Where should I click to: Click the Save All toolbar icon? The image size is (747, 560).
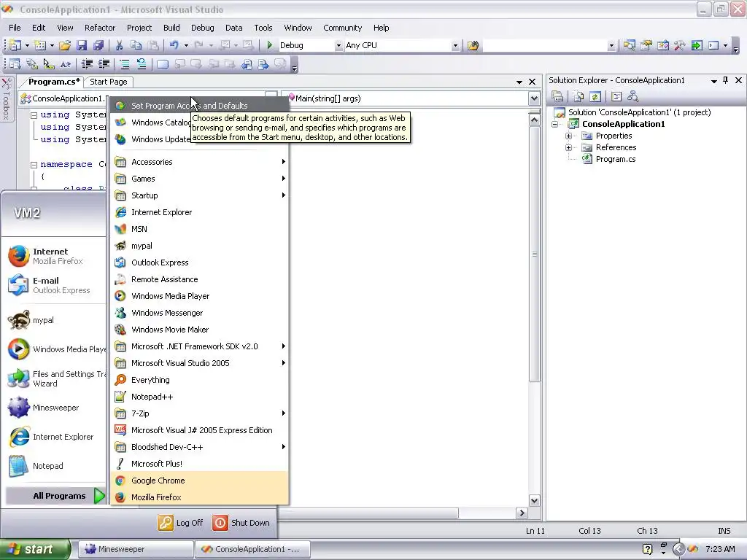[98, 45]
